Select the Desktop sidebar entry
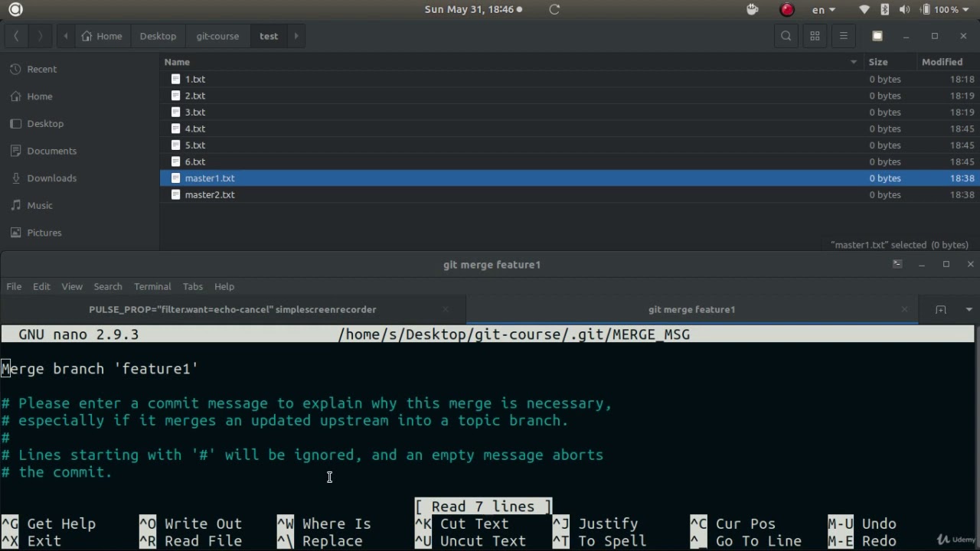This screenshot has height=551, width=980. (80, 123)
